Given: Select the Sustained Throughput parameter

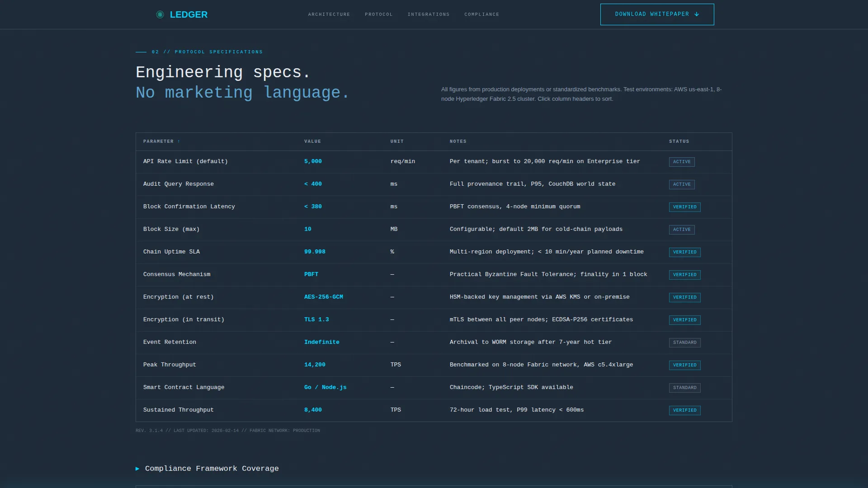Looking at the screenshot, I should (x=178, y=410).
